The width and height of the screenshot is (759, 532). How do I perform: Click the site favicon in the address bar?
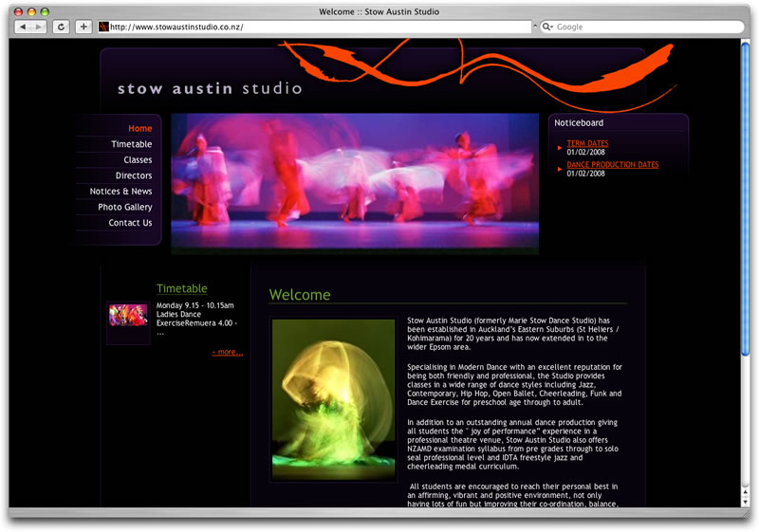103,27
